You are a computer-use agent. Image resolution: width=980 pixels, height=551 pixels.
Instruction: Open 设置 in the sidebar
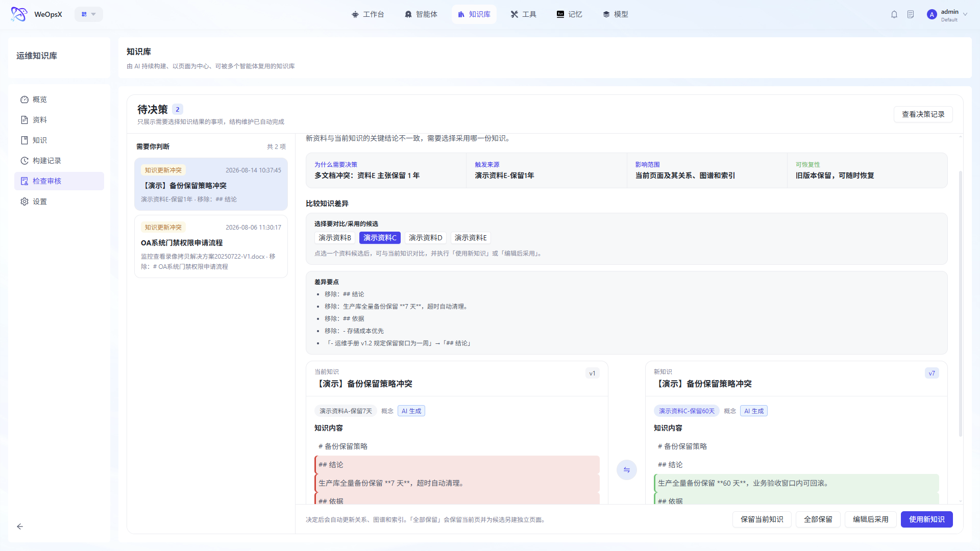[59, 202]
